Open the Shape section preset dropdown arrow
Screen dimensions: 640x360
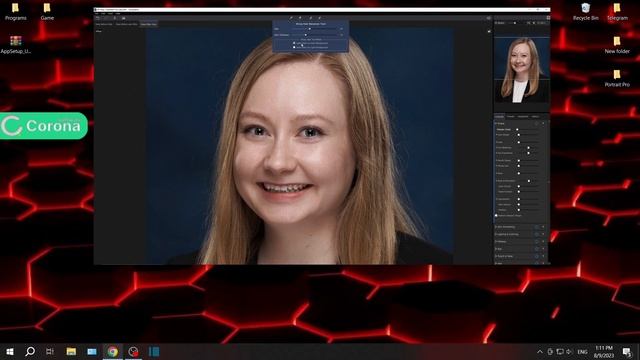[543, 123]
